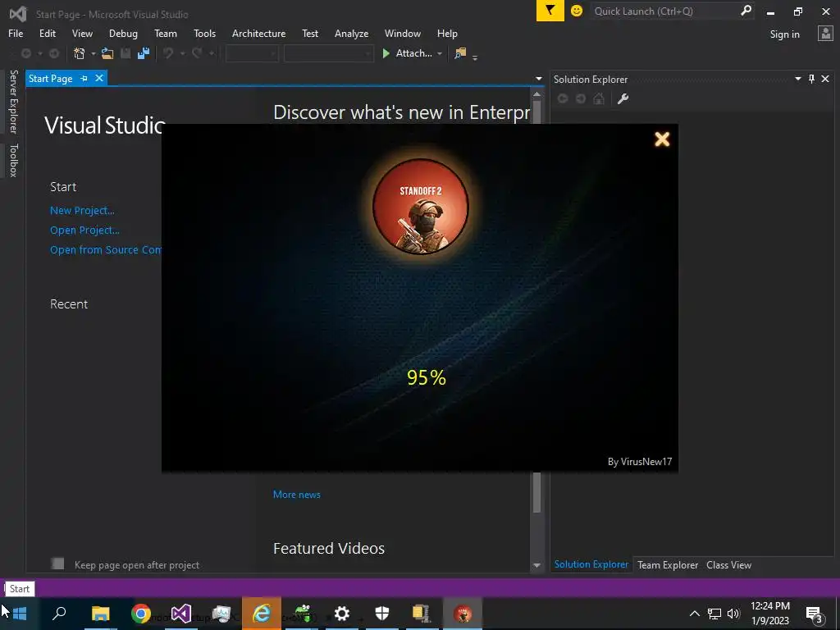
Task: Switch to the Team Explorer tab
Action: [668, 564]
